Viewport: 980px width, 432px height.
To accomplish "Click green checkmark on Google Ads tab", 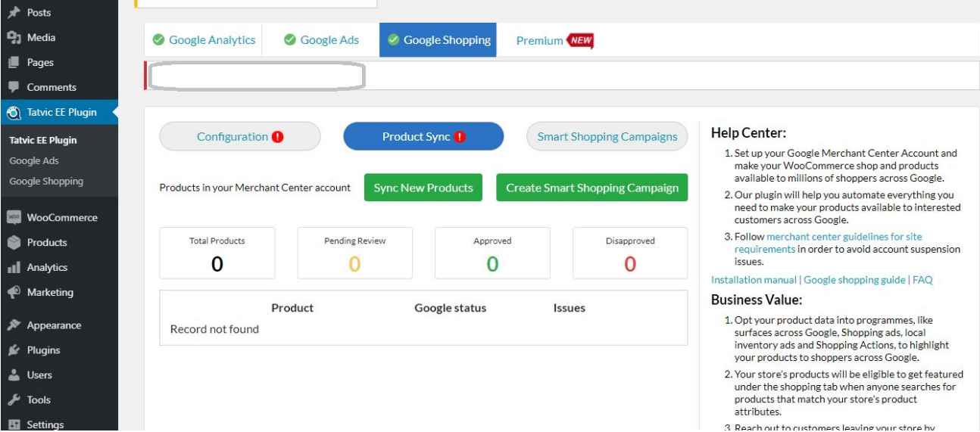I will pyautogui.click(x=290, y=40).
